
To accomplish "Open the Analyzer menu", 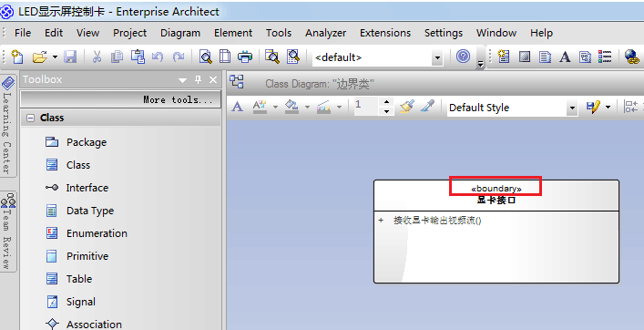I will click(326, 33).
